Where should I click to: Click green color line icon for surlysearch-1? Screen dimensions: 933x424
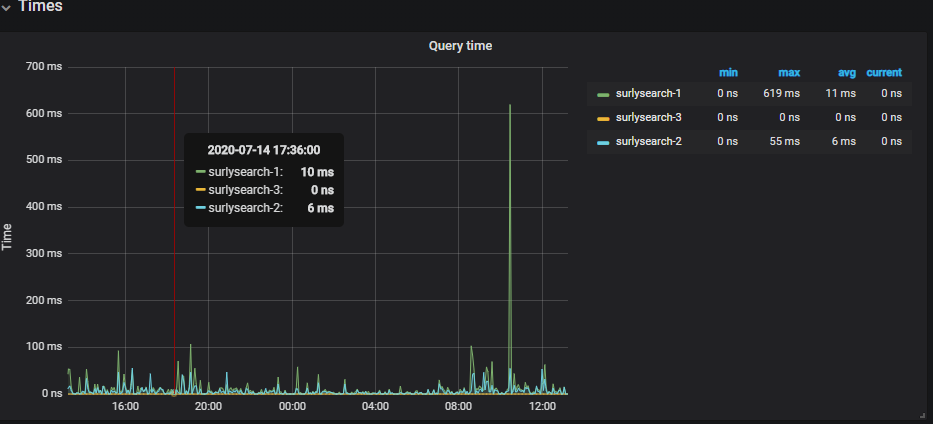pos(603,95)
